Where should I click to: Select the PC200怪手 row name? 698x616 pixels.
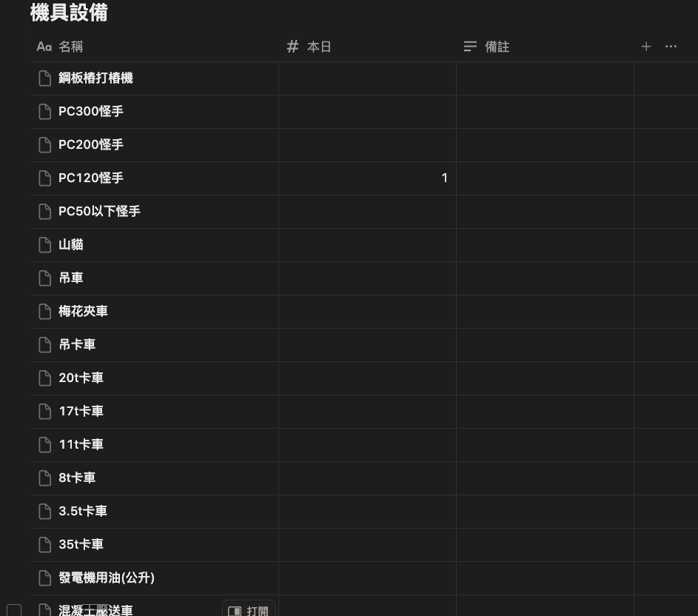91,145
